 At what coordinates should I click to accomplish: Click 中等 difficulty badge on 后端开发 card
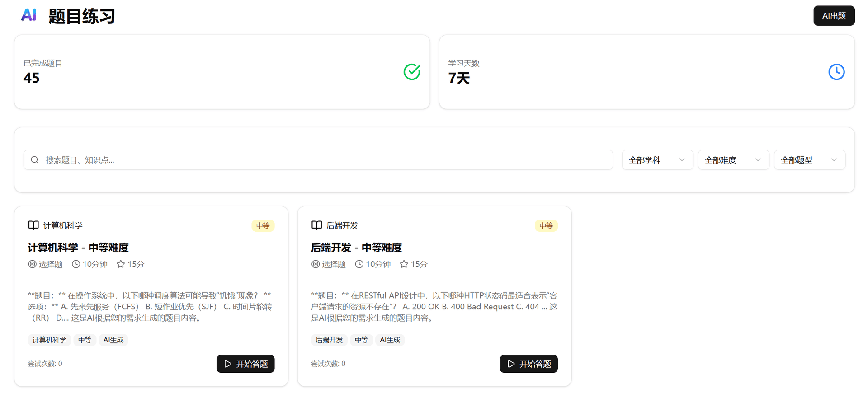546,225
